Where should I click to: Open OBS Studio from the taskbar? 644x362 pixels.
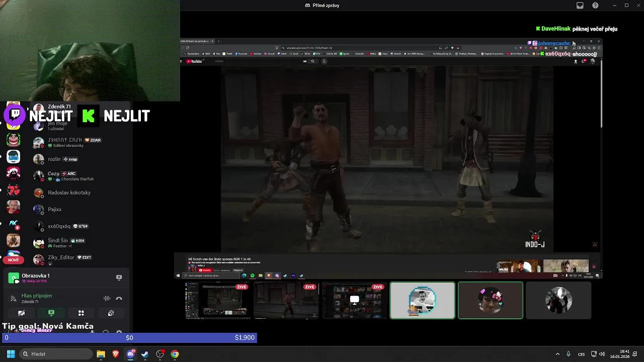click(160, 354)
